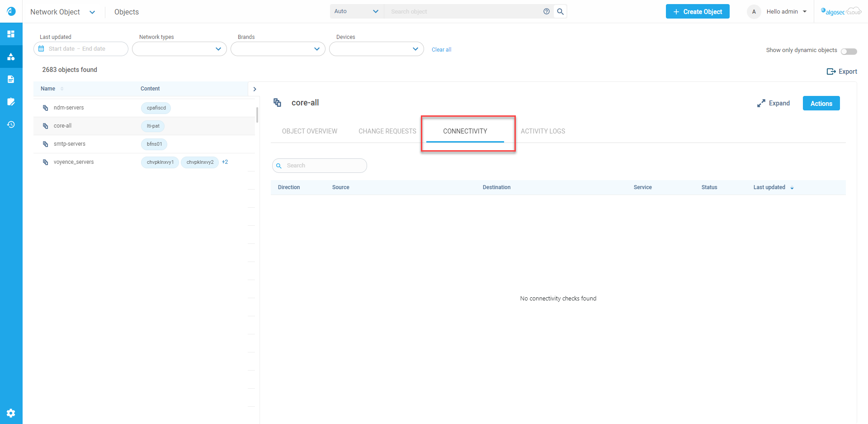
Task: Expand the Auto search mode dropdown
Action: pos(356,11)
